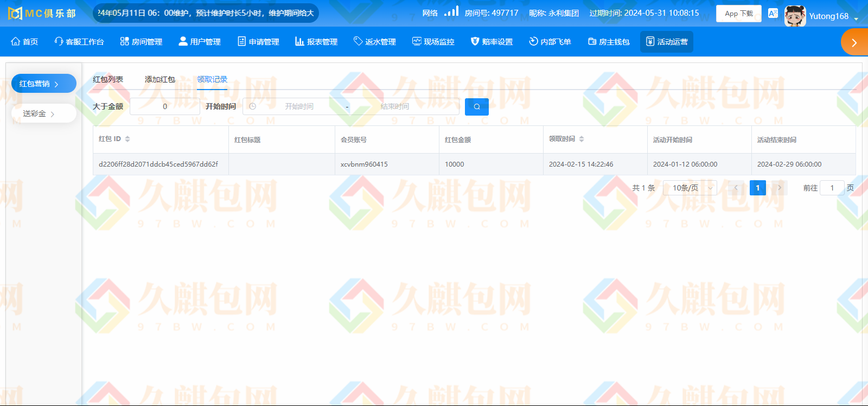Open 赔率设置 menu item

pos(492,42)
